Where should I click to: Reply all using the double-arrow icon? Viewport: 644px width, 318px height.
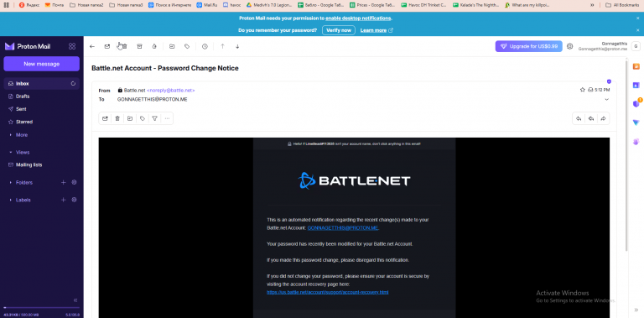point(591,118)
